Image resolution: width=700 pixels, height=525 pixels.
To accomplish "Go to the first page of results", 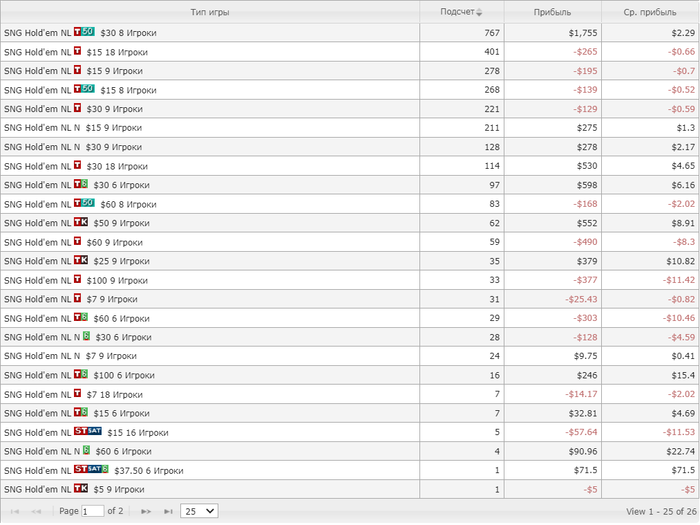I will tap(15, 511).
